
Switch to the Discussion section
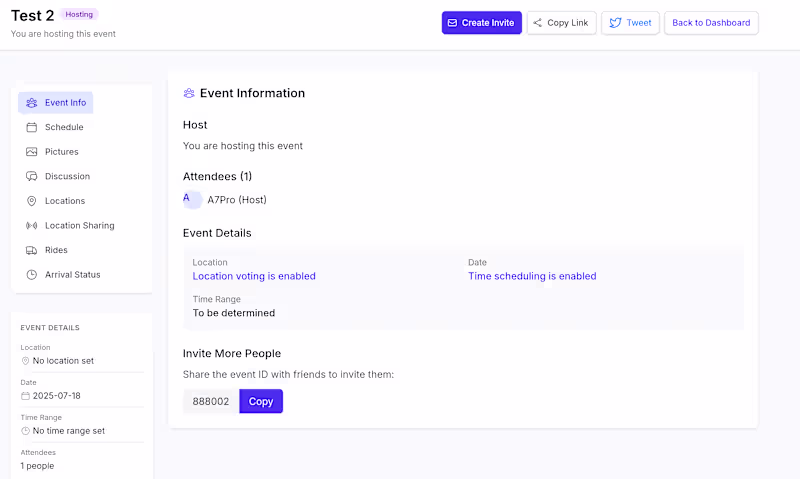click(x=67, y=176)
